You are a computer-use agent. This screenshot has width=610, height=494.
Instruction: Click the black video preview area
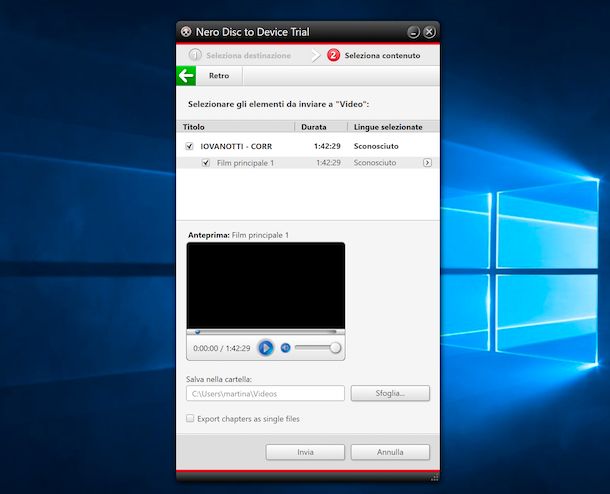click(266, 286)
